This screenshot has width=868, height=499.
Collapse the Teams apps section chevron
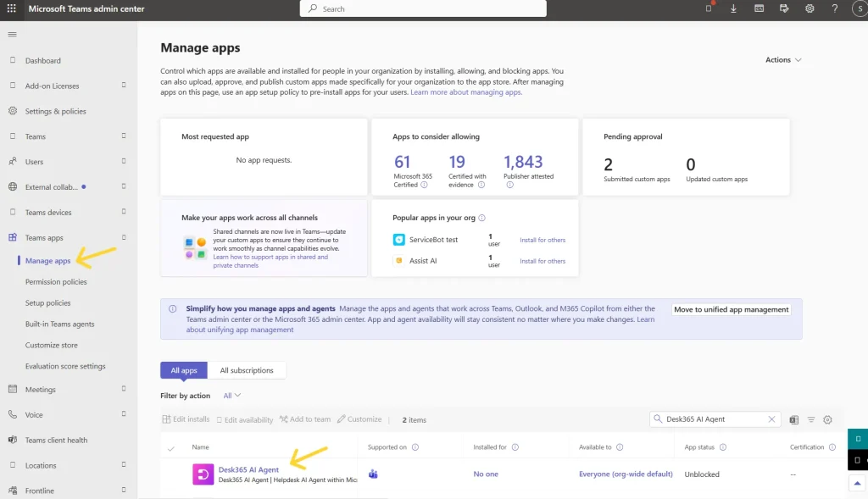click(x=124, y=237)
